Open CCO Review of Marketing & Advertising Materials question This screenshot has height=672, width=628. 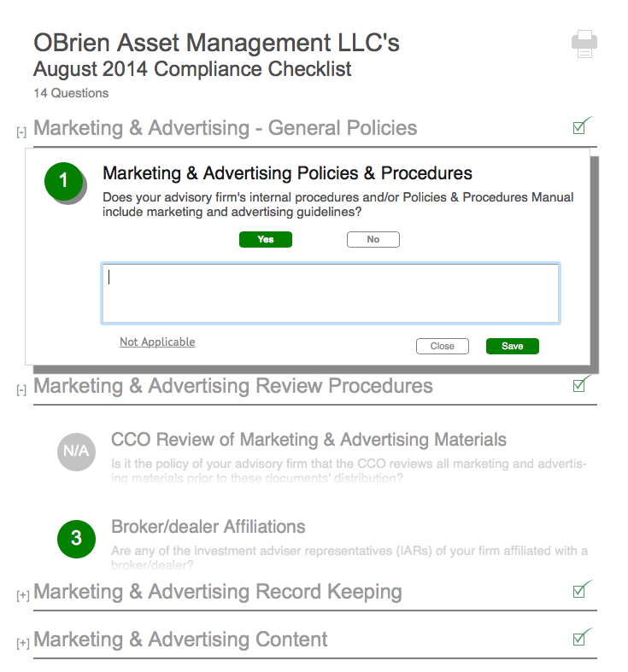pyautogui.click(x=308, y=441)
